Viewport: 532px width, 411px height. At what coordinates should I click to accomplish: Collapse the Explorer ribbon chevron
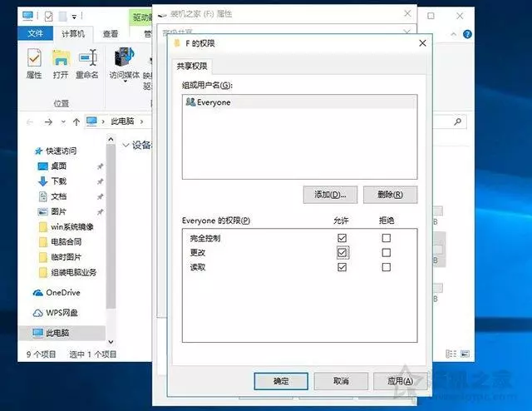click(x=454, y=34)
